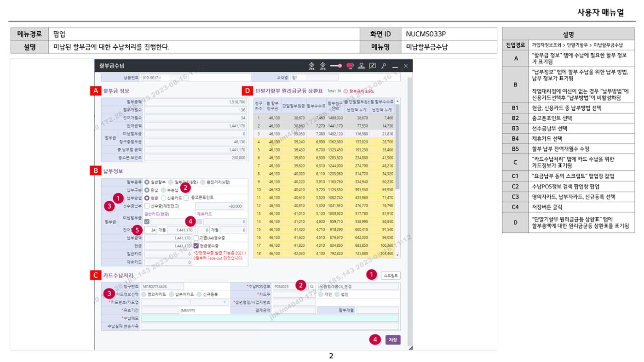Click the magnifier search icon next to 수납POS정보
Screen dimensions: 644x362
312,286
